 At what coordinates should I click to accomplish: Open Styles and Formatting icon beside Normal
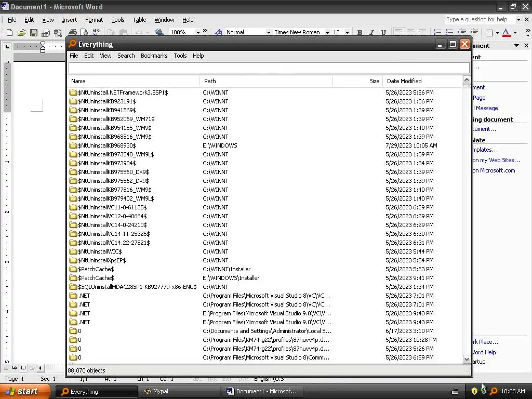click(x=219, y=32)
